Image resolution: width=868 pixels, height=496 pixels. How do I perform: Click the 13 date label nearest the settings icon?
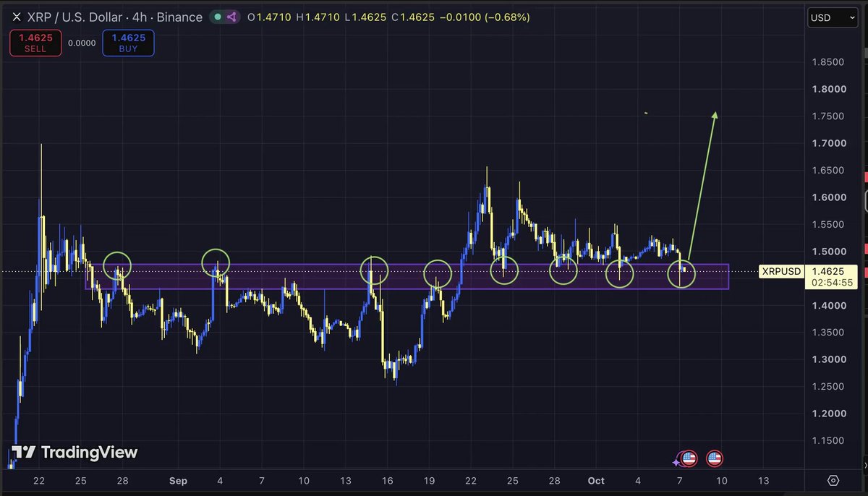[763, 481]
